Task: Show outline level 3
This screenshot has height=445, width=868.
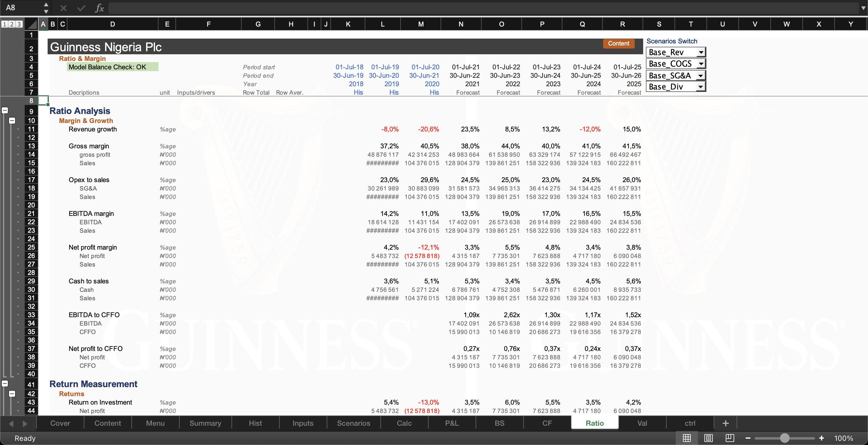Action: (19, 24)
